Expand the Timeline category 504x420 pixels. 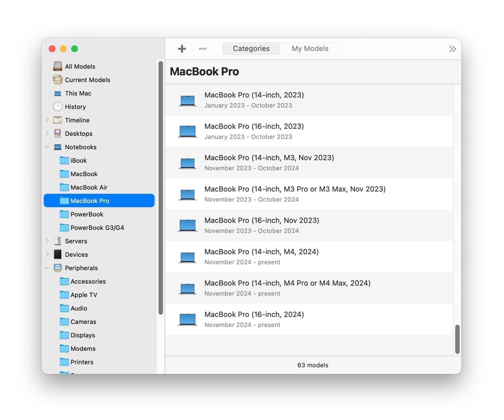47,120
